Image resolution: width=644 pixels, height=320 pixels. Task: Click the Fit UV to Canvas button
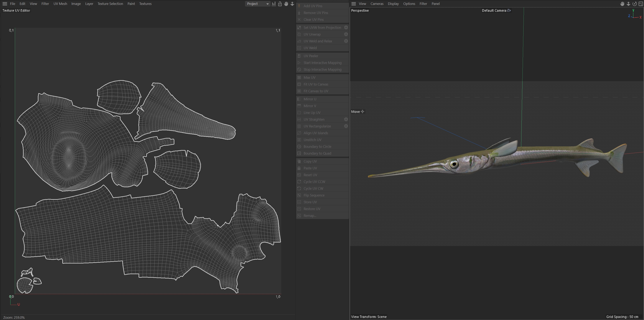316,84
